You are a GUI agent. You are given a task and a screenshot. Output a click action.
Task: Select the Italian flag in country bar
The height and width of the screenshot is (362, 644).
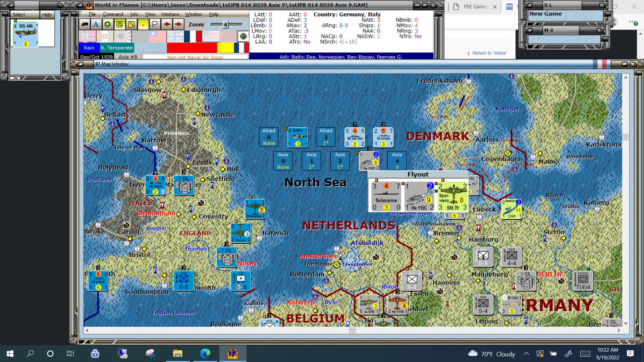click(x=105, y=36)
